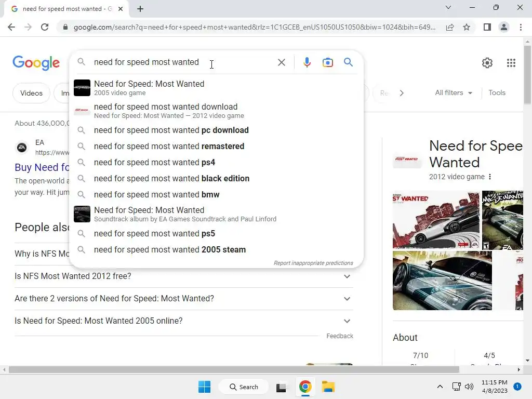The width and height of the screenshot is (532, 399).
Task: Go forward with the browser forward arrow
Action: click(x=28, y=27)
